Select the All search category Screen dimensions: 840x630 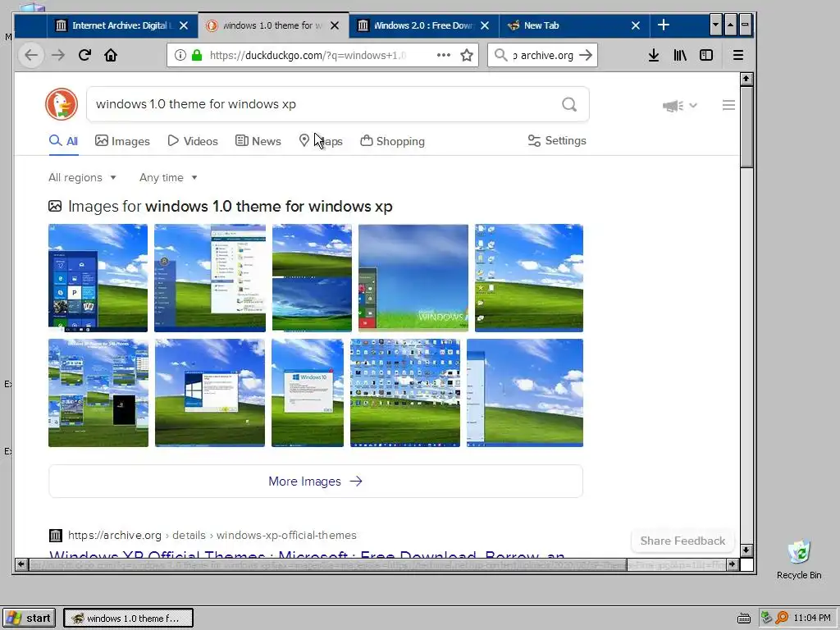(64, 141)
